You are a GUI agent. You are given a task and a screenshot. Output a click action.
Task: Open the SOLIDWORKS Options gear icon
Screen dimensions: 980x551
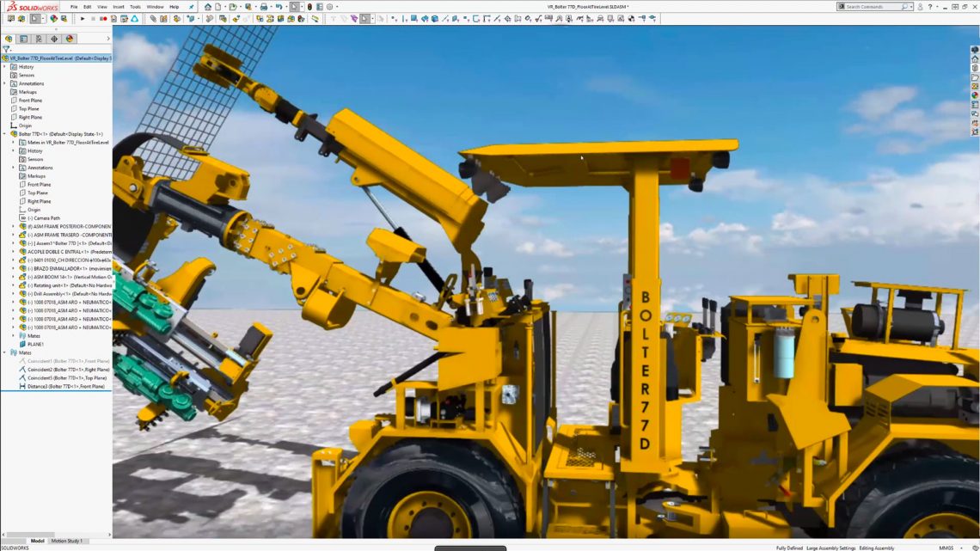pos(328,6)
